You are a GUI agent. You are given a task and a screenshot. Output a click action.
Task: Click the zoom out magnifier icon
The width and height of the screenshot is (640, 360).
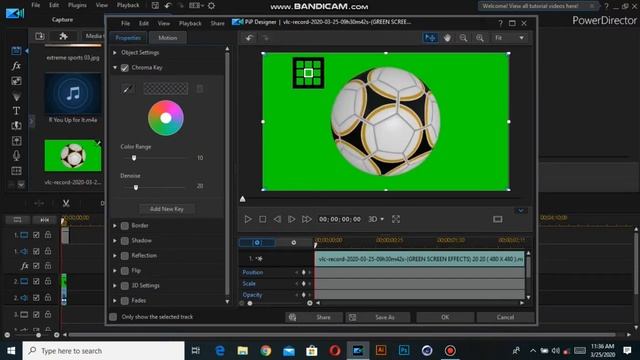[x=463, y=38]
